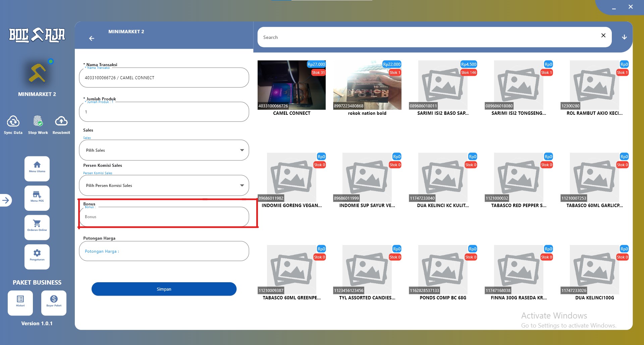Select INDOMIE SUP SAYUR VE product

coord(367,177)
